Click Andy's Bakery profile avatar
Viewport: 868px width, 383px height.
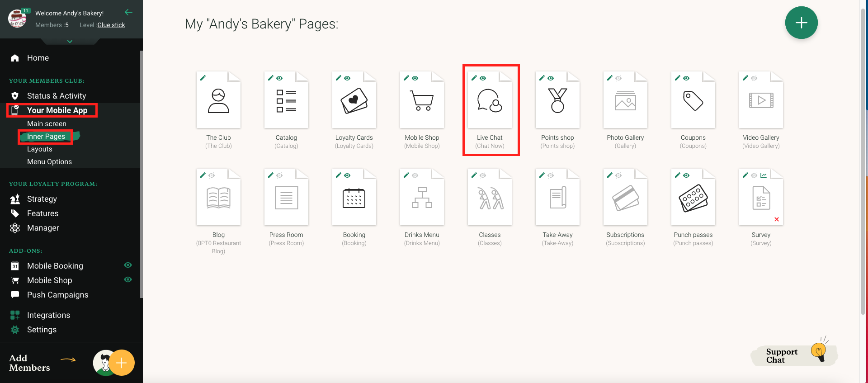pyautogui.click(x=18, y=18)
